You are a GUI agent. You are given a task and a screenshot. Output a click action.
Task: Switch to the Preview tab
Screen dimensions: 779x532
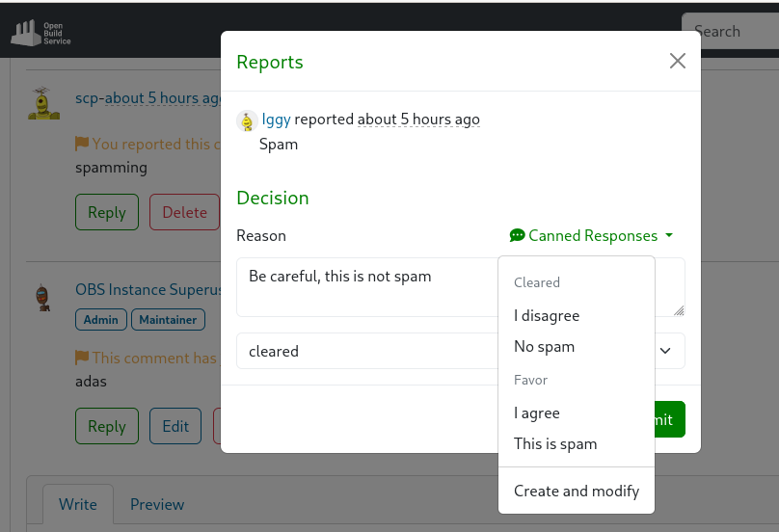(157, 504)
